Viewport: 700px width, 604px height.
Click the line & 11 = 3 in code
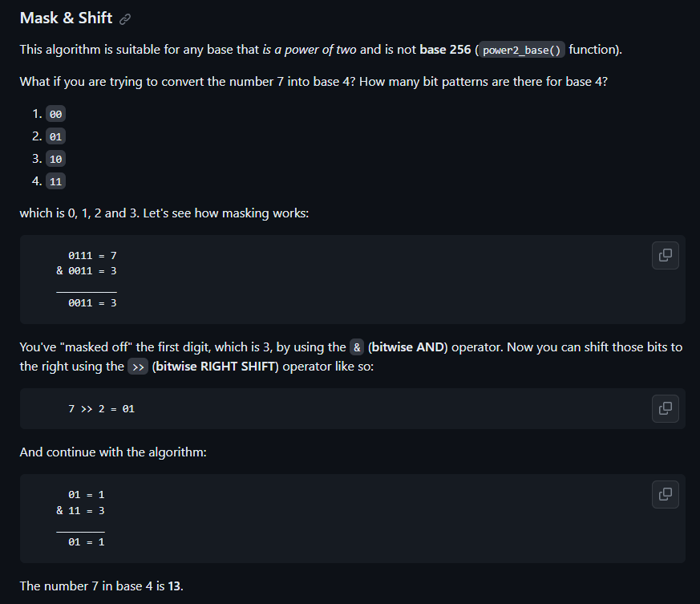80,510
